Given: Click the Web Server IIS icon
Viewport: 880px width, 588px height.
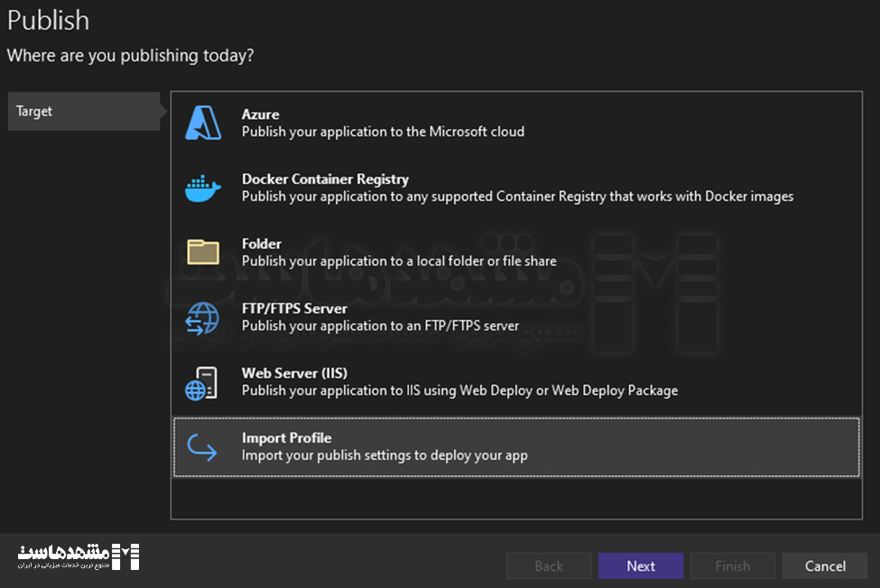Looking at the screenshot, I should point(201,382).
